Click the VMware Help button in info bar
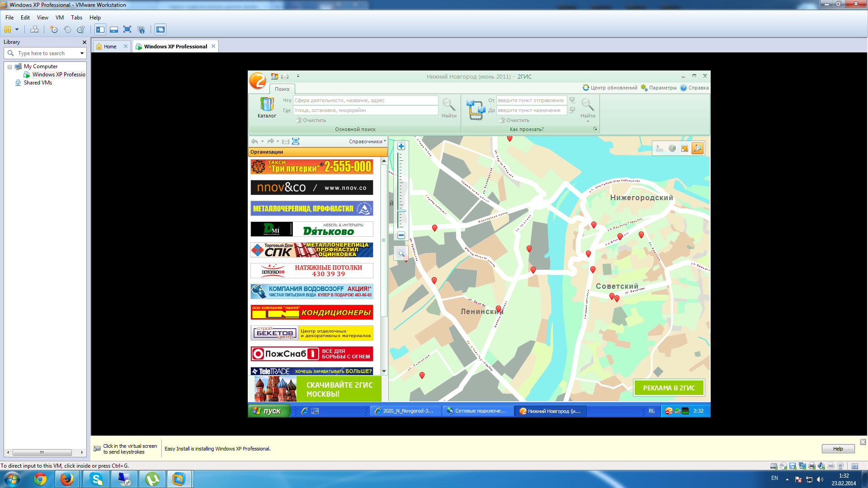Viewport: 868px width, 488px height. point(838,449)
